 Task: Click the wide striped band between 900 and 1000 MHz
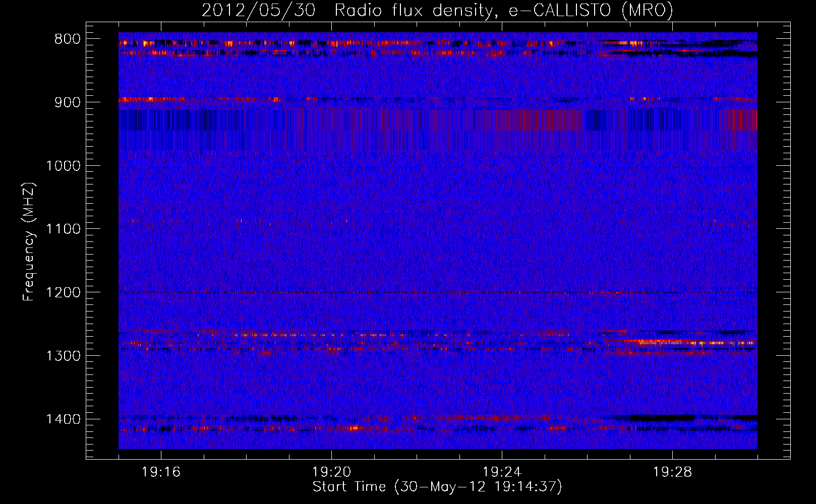pos(438,130)
